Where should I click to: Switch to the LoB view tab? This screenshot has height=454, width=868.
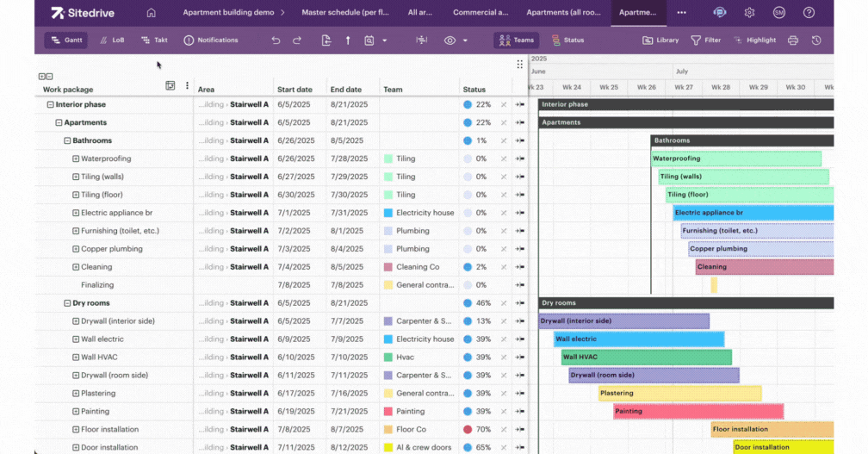(x=110, y=40)
